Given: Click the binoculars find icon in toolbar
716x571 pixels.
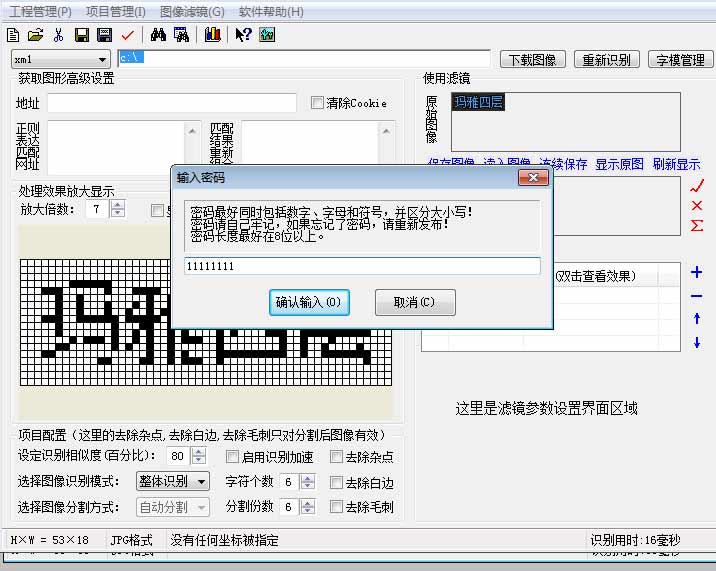Looking at the screenshot, I should pyautogui.click(x=158, y=35).
